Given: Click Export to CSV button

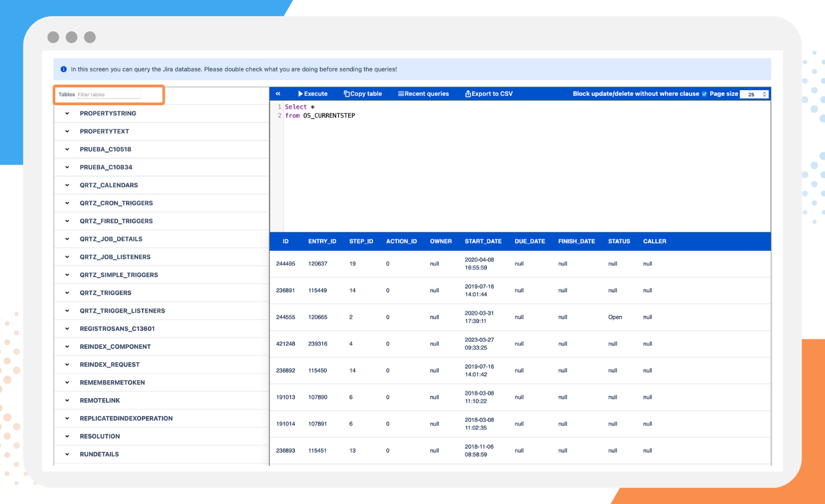Looking at the screenshot, I should point(489,94).
